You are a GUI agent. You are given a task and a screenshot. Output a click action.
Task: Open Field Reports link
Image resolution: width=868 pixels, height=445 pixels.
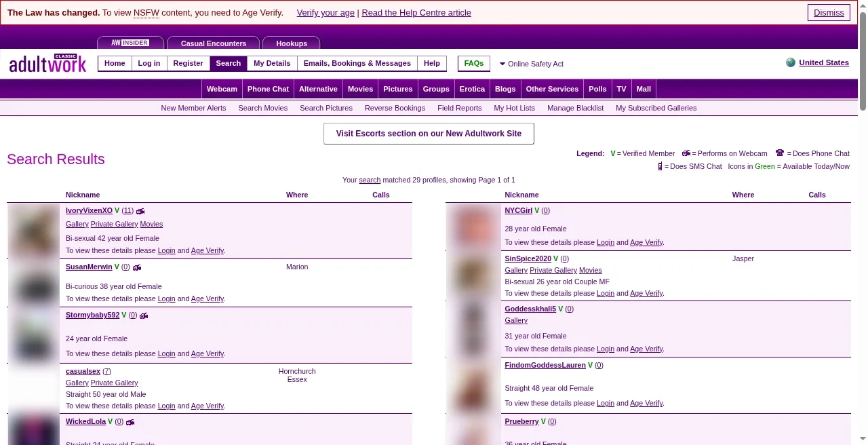(x=459, y=108)
